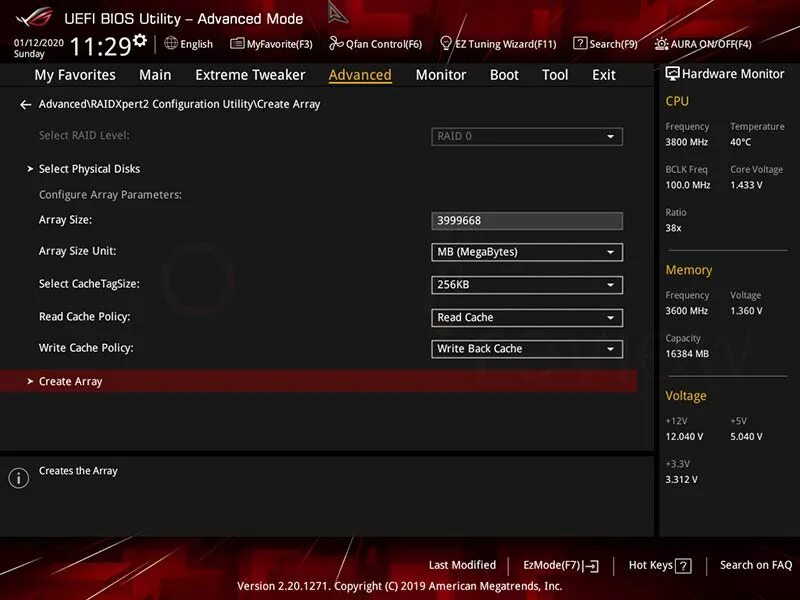Click the Array Size value field
This screenshot has width=800, height=600.
(527, 221)
